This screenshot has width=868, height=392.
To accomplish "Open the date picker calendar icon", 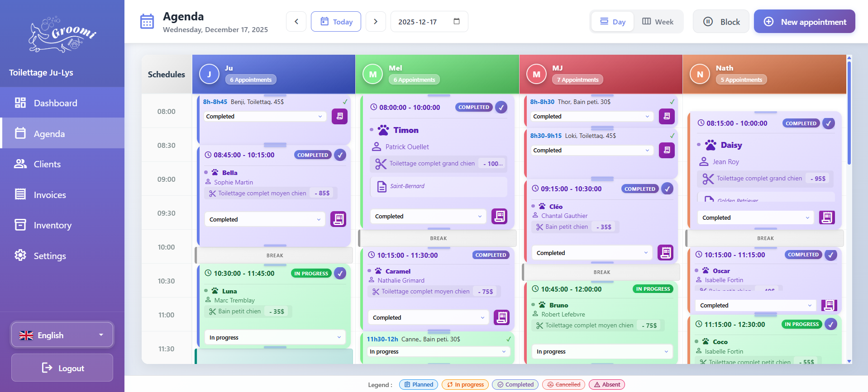I will (457, 21).
